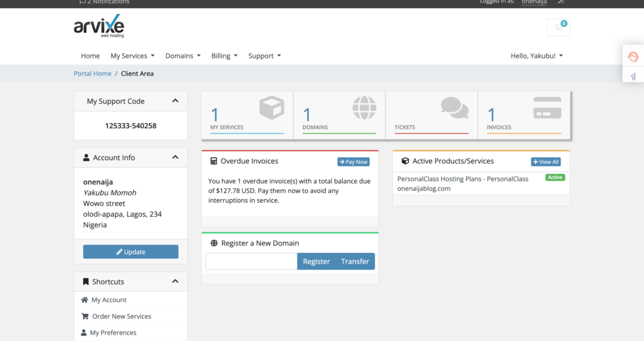644x341 pixels.
Task: Click the user icon next to My Preferences
Action: [x=84, y=333]
